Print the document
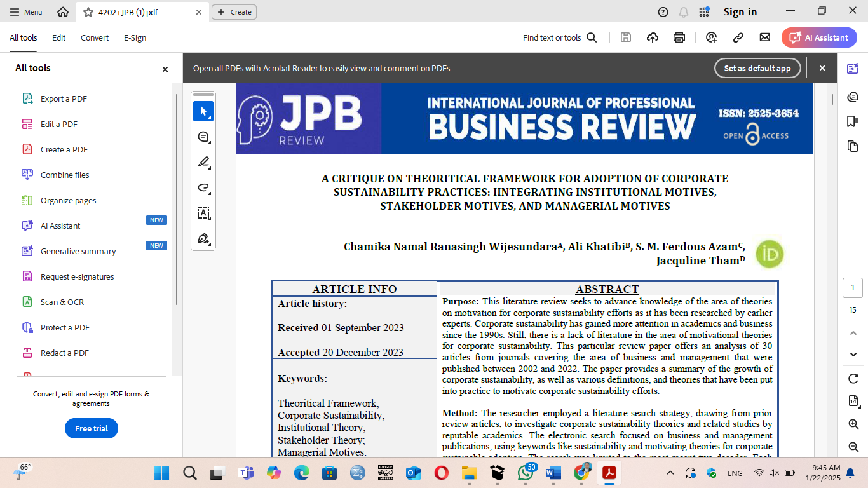The image size is (868, 488). coord(679,37)
